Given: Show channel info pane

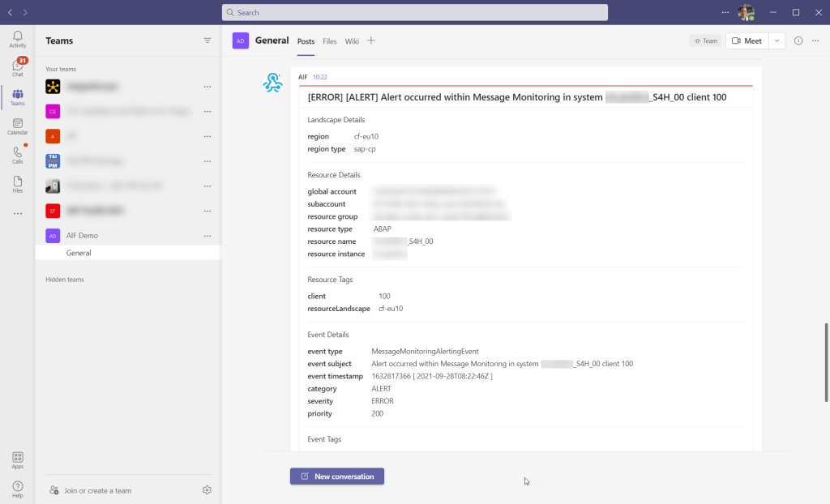Looking at the screenshot, I should point(798,41).
